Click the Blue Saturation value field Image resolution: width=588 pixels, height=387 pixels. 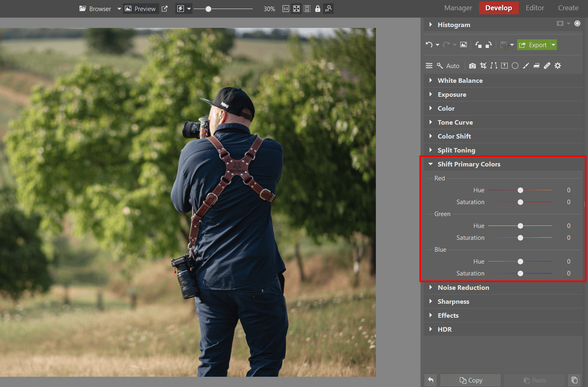coord(568,273)
